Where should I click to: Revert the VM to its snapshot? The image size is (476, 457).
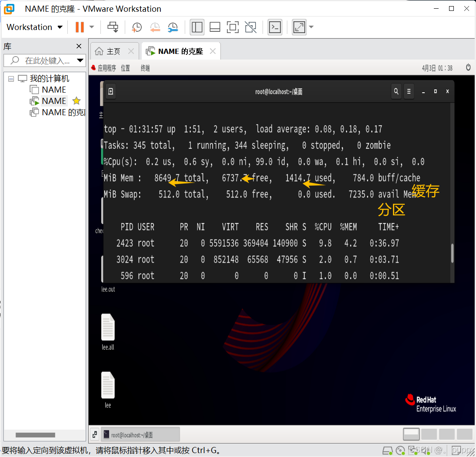click(155, 27)
